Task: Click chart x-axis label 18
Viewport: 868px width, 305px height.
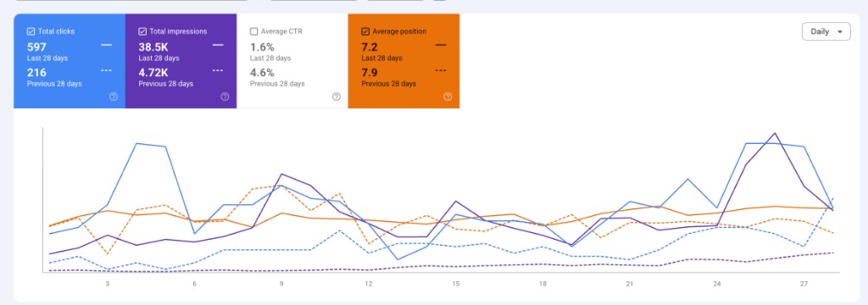Action: 542,284
